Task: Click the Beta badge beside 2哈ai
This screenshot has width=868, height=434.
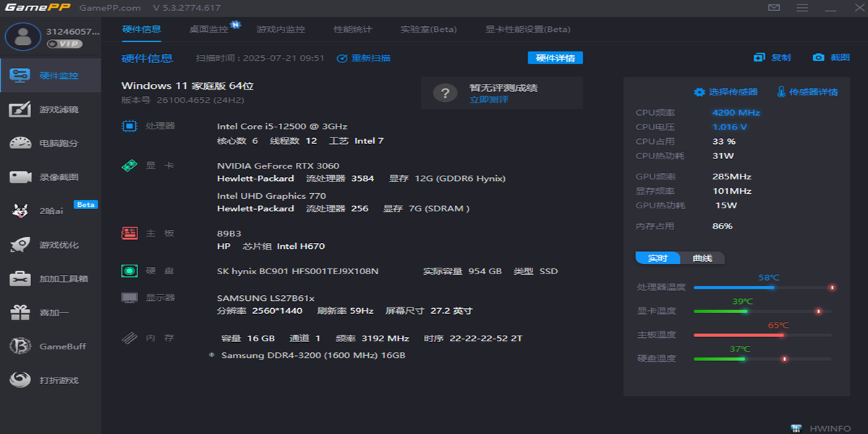Action: (x=85, y=205)
